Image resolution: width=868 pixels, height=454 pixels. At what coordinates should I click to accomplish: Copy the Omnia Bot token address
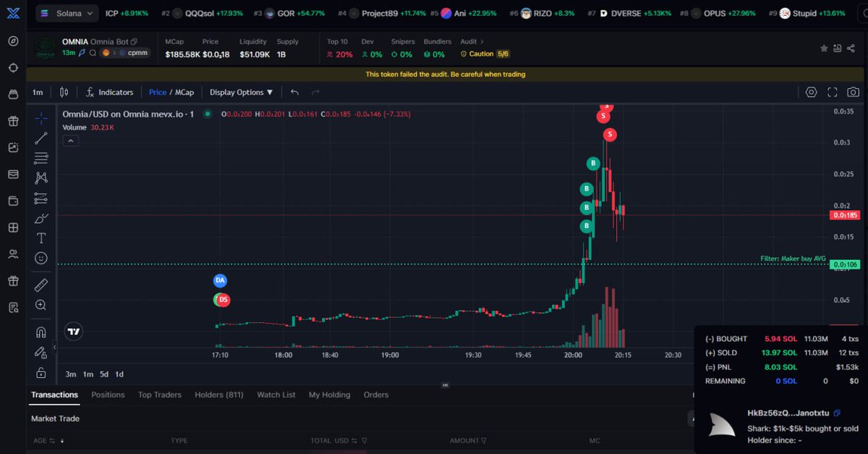tap(135, 42)
